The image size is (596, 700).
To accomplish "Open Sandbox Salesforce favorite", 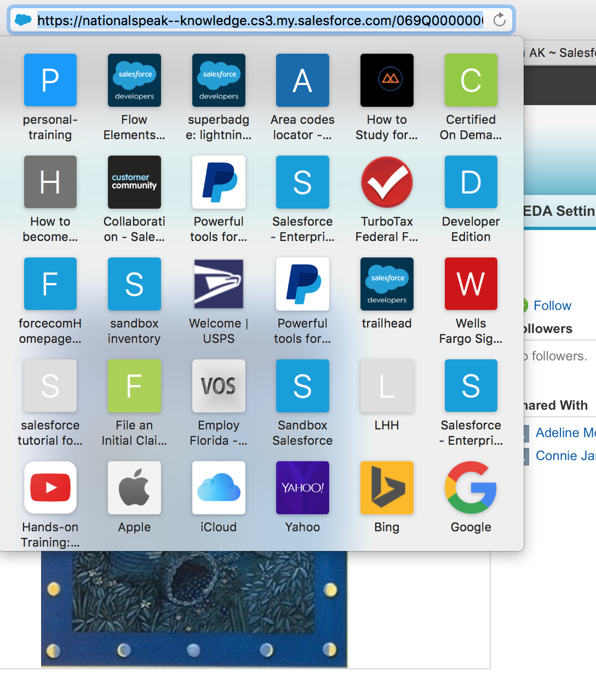I will [302, 386].
